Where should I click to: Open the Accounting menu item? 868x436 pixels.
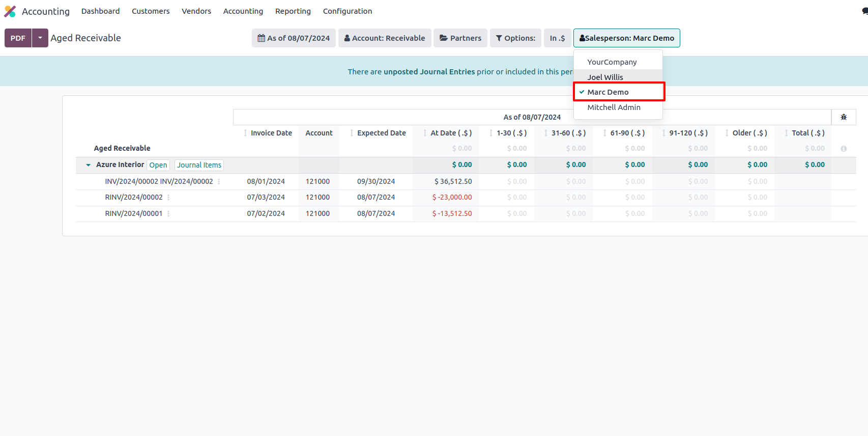coord(243,11)
